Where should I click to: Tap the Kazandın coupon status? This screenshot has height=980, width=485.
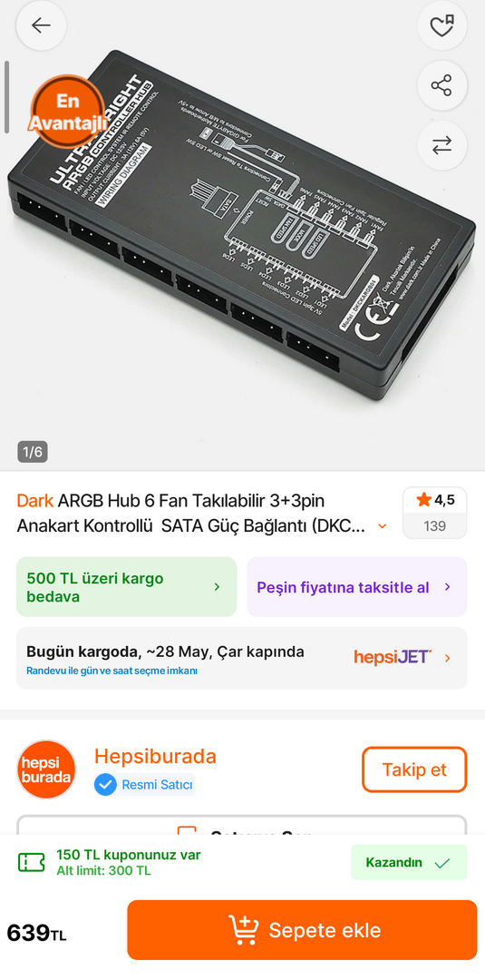pyautogui.click(x=409, y=863)
